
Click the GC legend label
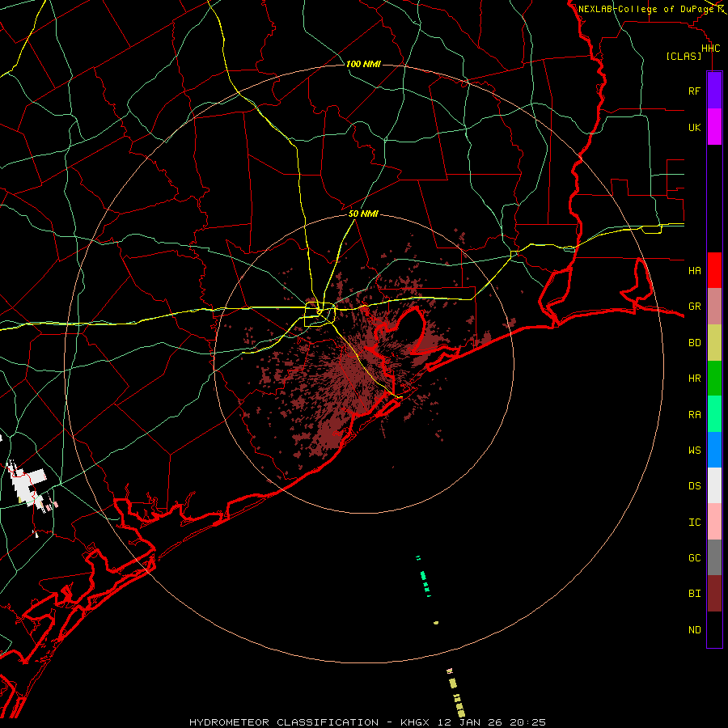(x=694, y=558)
